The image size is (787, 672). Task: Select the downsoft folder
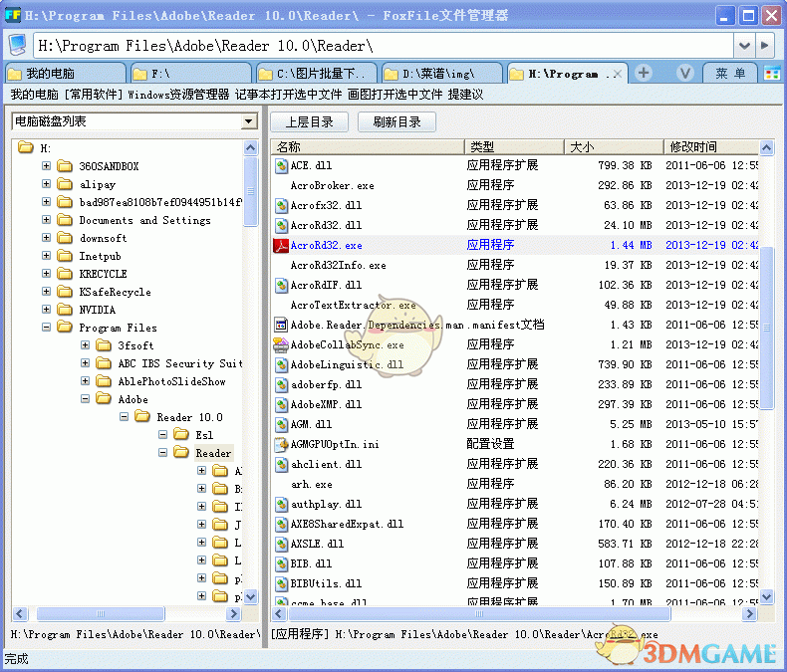(103, 238)
